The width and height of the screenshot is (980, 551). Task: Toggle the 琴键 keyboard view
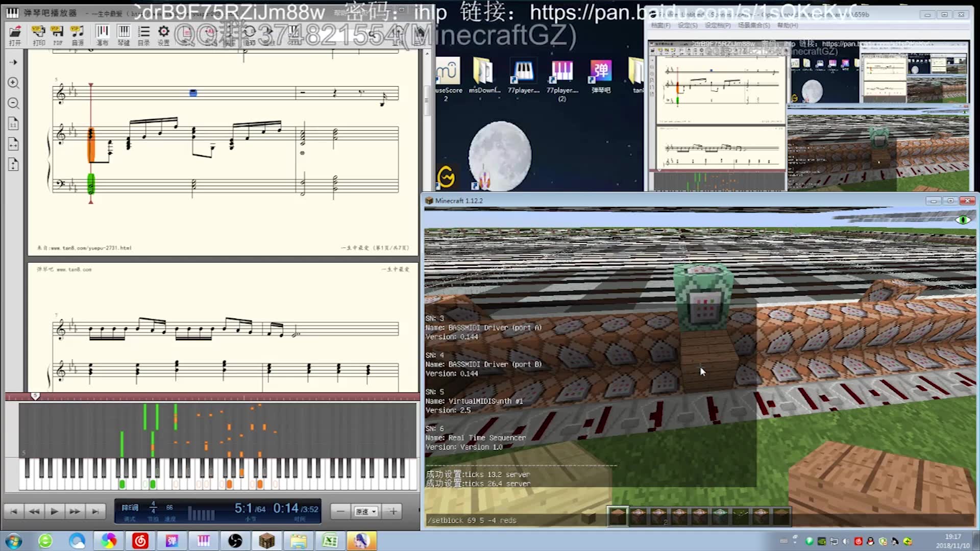[x=124, y=35]
